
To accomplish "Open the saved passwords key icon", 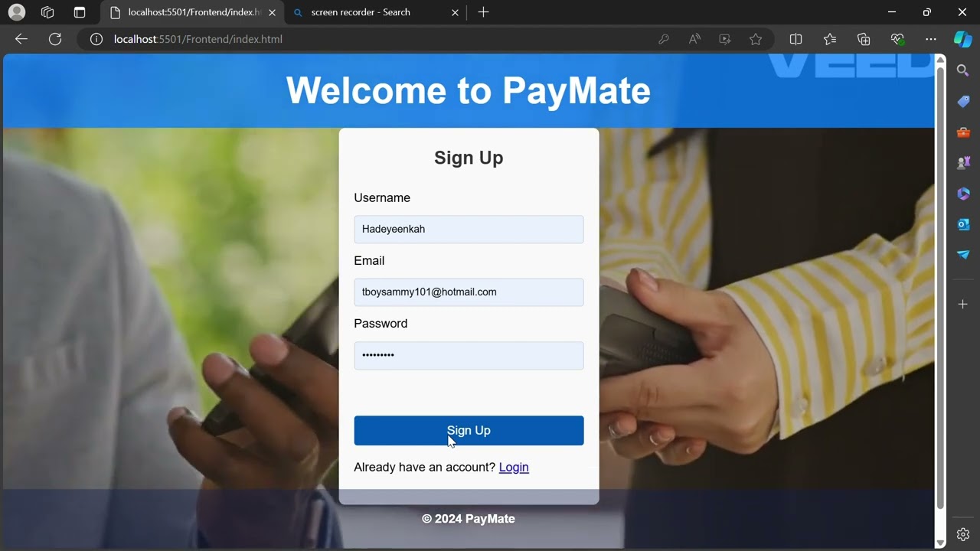I will tap(664, 39).
